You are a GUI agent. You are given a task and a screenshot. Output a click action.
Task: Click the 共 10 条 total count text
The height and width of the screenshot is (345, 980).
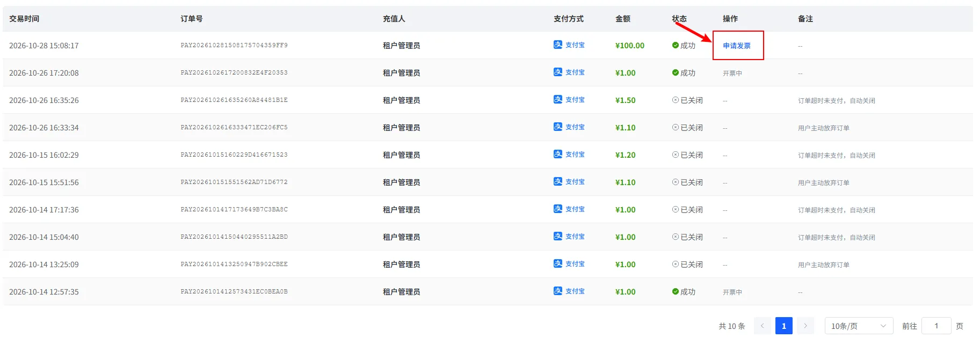coord(732,326)
